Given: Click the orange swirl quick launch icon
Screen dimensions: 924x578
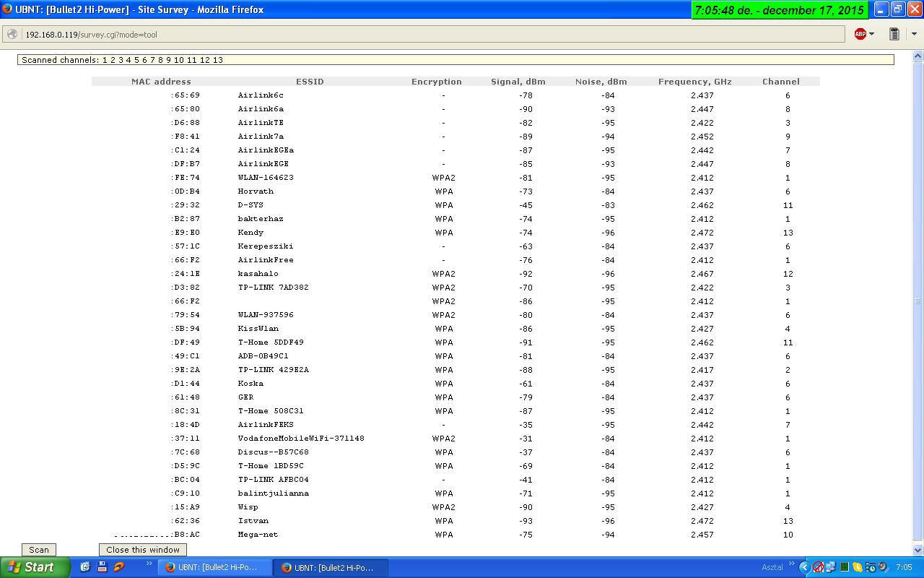Looking at the screenshot, I should (119, 567).
